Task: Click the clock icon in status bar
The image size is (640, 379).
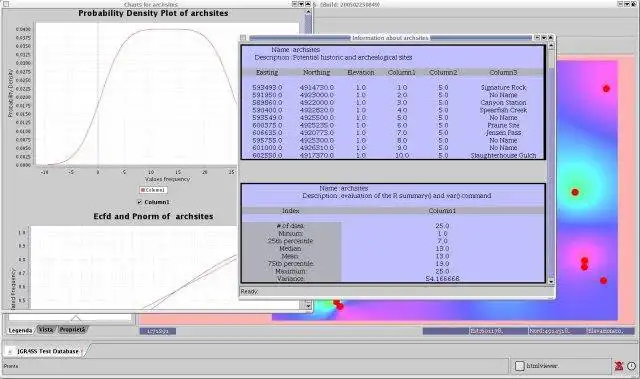Action: pyautogui.click(x=631, y=366)
